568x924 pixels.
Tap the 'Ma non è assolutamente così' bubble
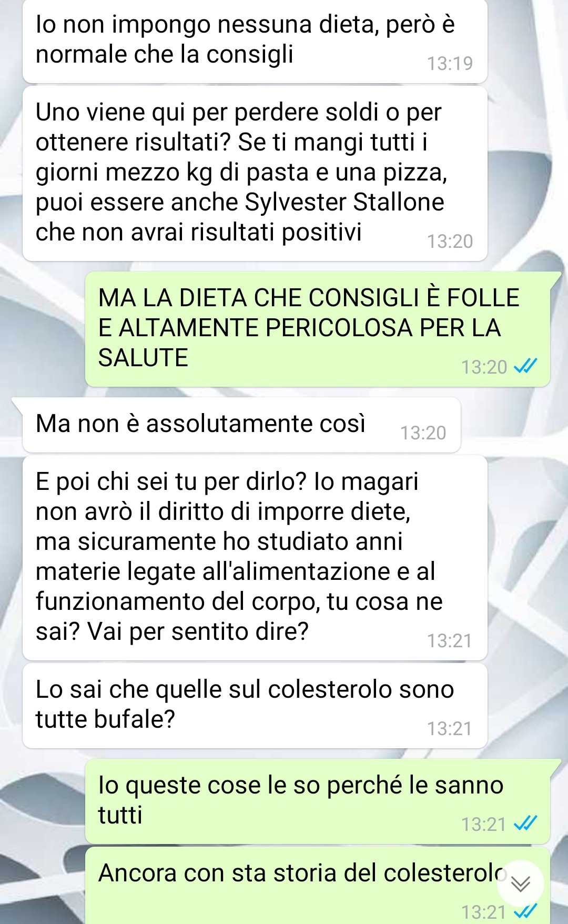pyautogui.click(x=241, y=425)
